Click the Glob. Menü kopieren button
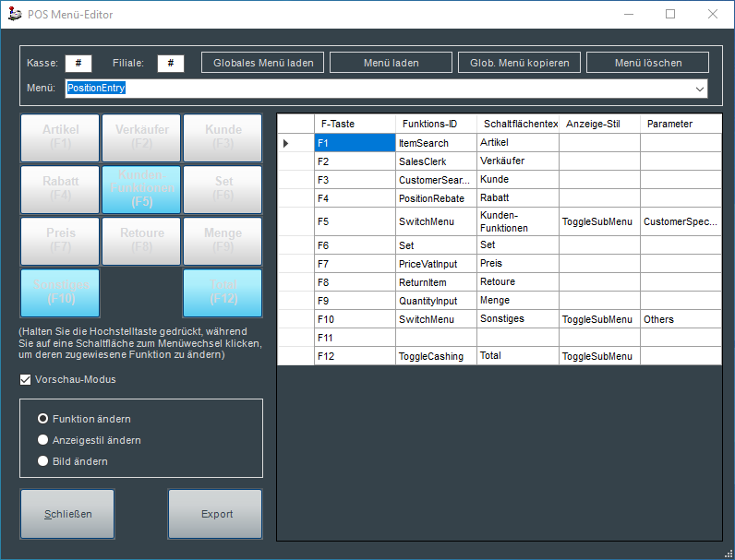This screenshot has height=560, width=735. (520, 63)
